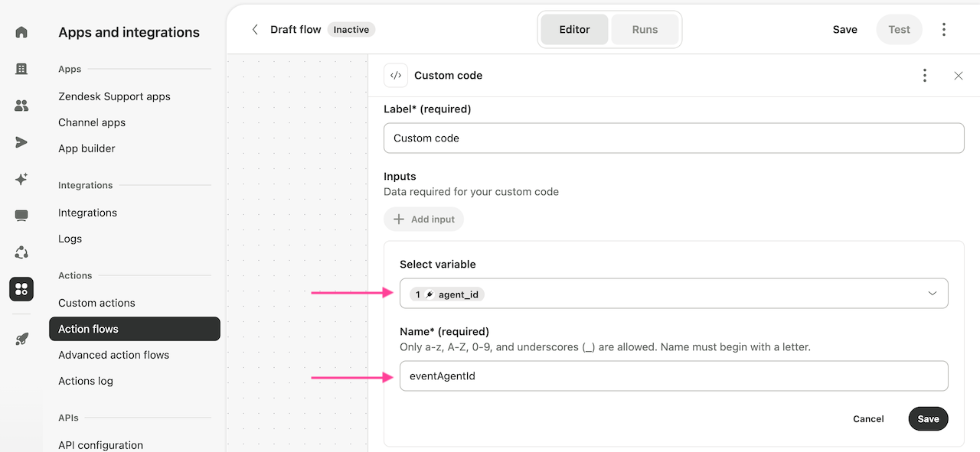Open the Organizations building icon

click(21, 69)
